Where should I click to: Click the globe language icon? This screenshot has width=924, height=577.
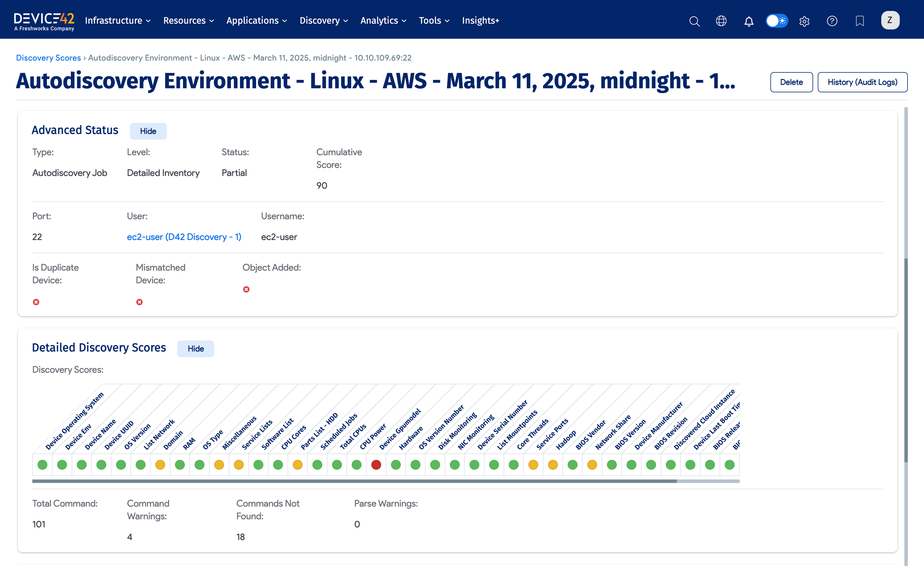(721, 21)
